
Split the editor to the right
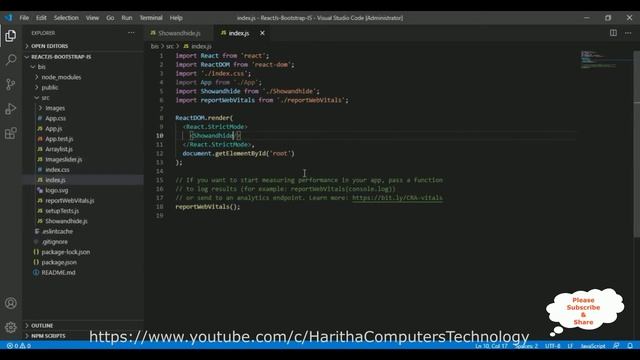pyautogui.click(x=613, y=33)
